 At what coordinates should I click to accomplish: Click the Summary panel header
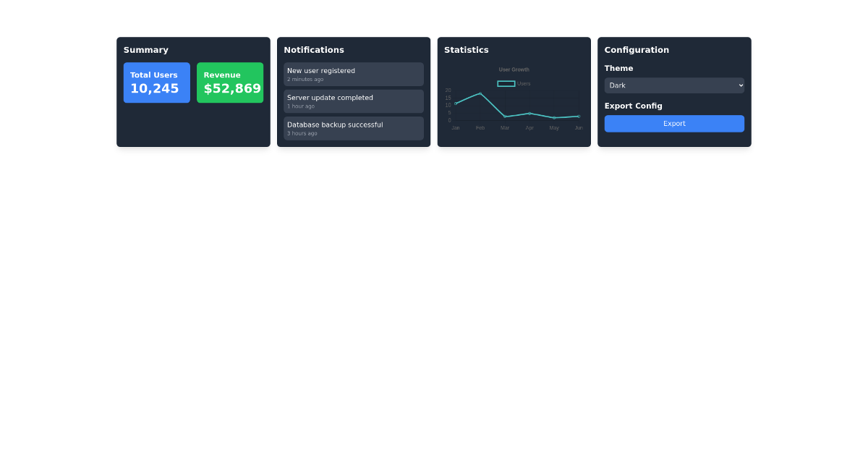(146, 50)
